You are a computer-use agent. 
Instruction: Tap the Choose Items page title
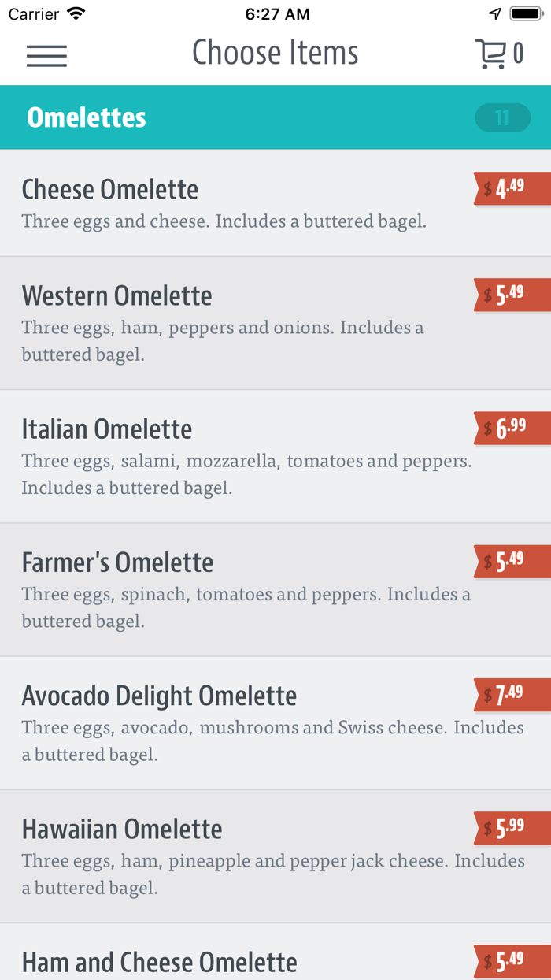click(275, 54)
